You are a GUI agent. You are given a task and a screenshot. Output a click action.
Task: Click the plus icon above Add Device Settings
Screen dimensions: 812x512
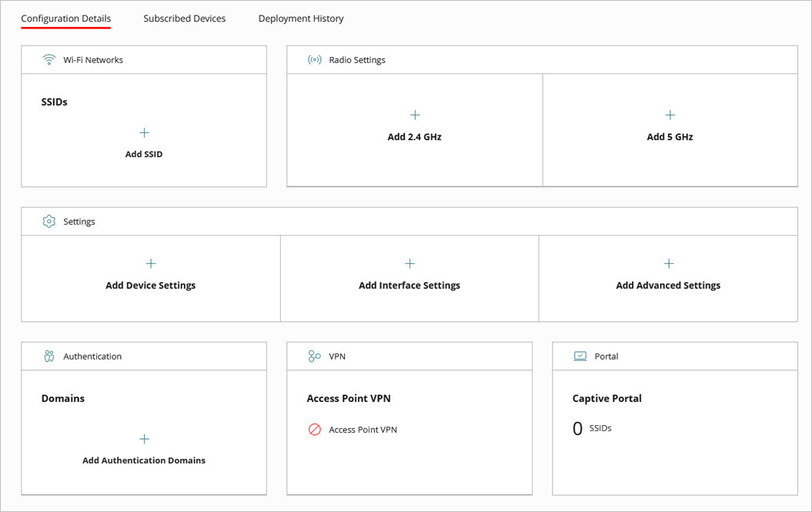150,263
